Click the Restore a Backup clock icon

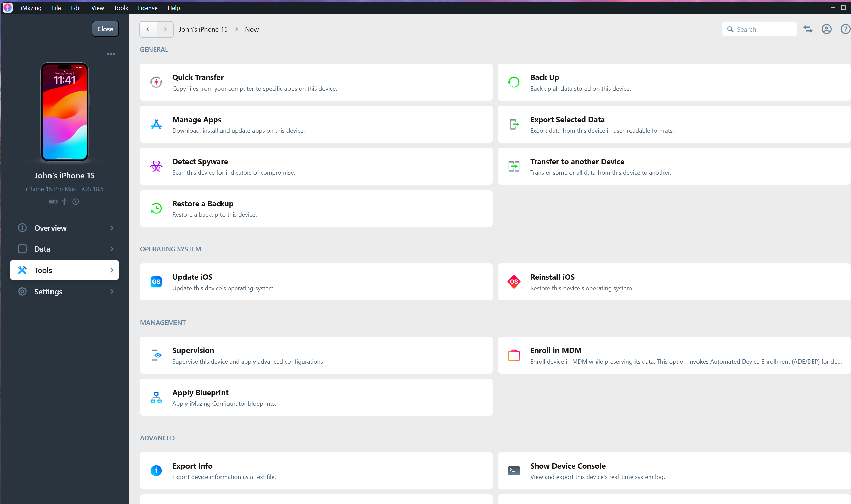pos(156,208)
